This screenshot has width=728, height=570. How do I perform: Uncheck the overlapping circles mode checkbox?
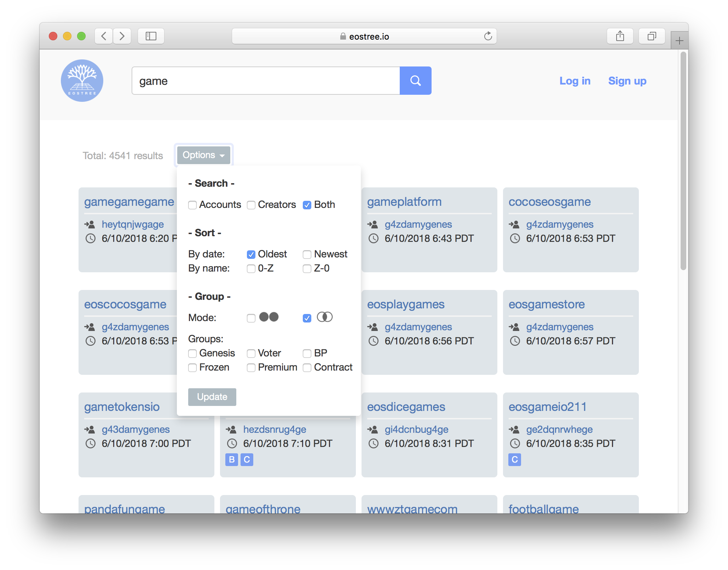(307, 318)
